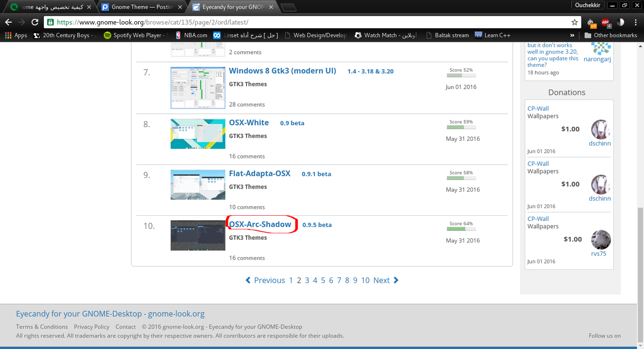Click the browser back arrow
The height and width of the screenshot is (349, 644).
(9, 22)
